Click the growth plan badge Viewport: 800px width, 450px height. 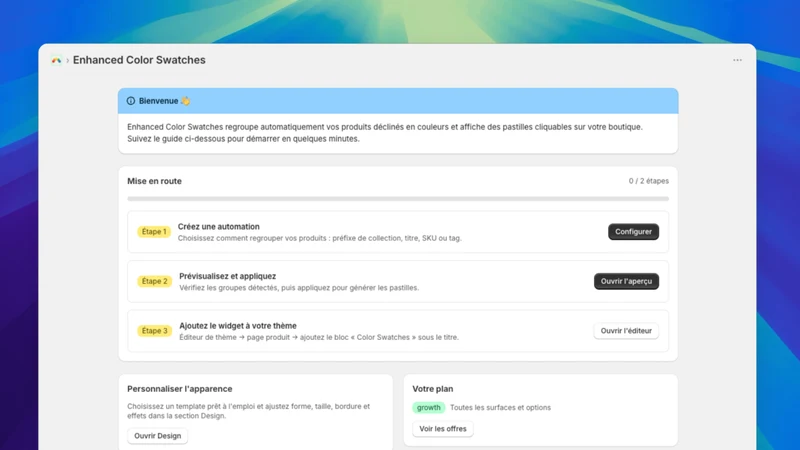coord(429,407)
